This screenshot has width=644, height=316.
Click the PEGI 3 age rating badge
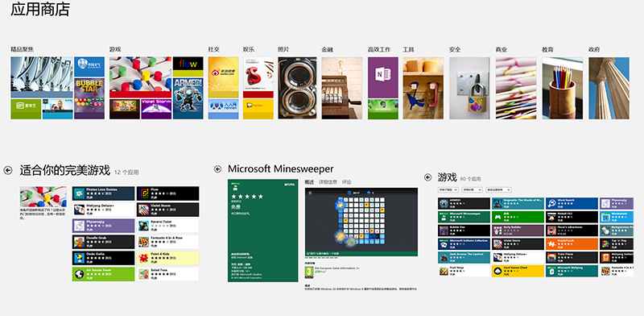(x=308, y=272)
